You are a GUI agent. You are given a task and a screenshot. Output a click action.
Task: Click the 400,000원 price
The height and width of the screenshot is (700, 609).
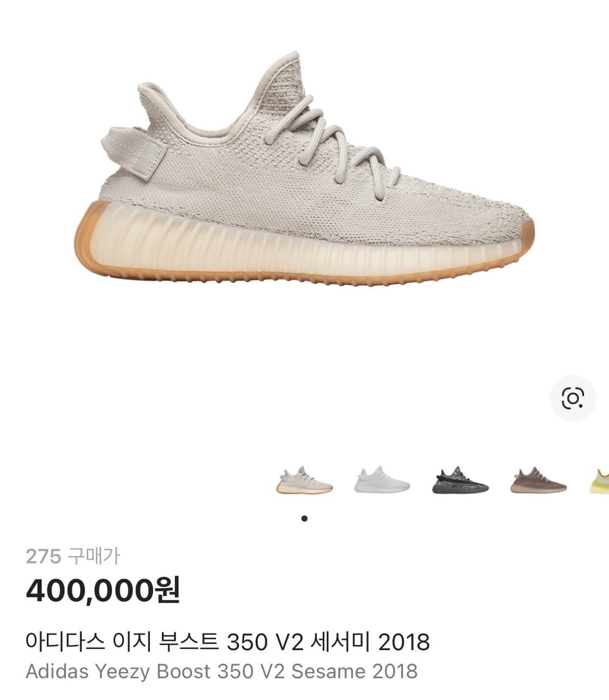pos(103,590)
